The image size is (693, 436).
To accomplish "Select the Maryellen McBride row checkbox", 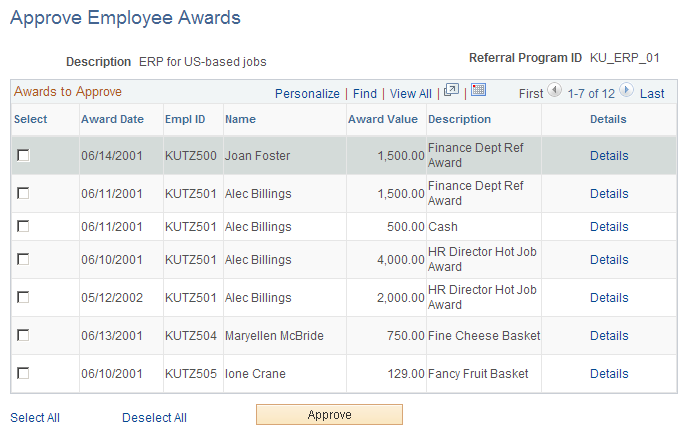I will point(23,335).
